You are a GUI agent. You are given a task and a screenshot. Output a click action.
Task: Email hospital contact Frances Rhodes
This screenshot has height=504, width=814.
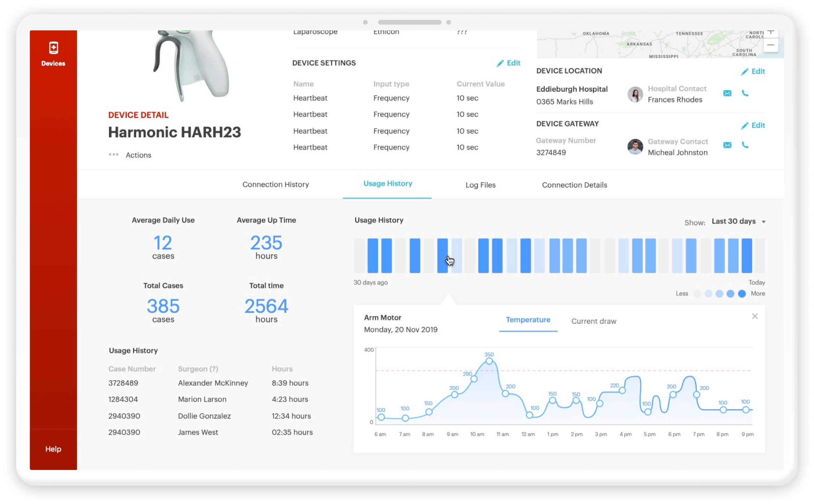pos(727,93)
